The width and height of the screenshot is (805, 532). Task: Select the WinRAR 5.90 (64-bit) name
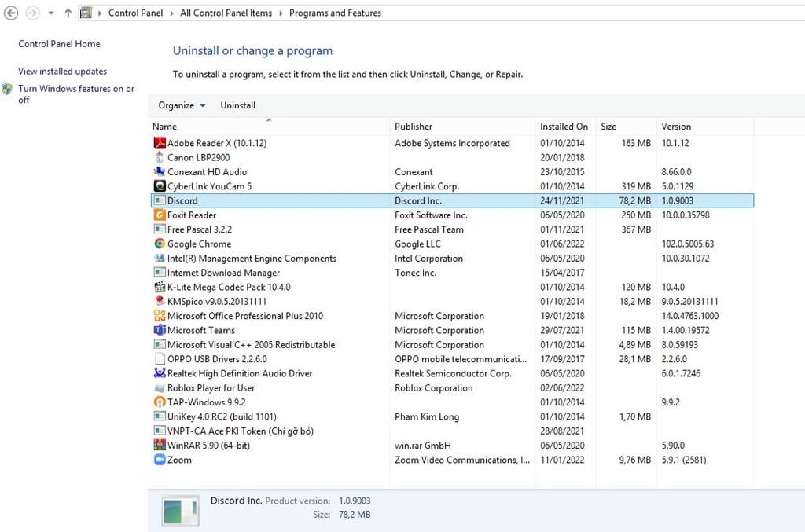click(x=208, y=446)
